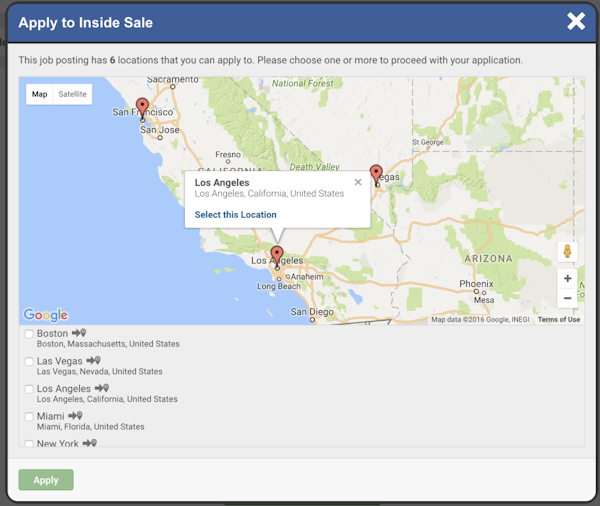Click the directions icon next to Miami
The height and width of the screenshot is (506, 600).
click(x=76, y=416)
